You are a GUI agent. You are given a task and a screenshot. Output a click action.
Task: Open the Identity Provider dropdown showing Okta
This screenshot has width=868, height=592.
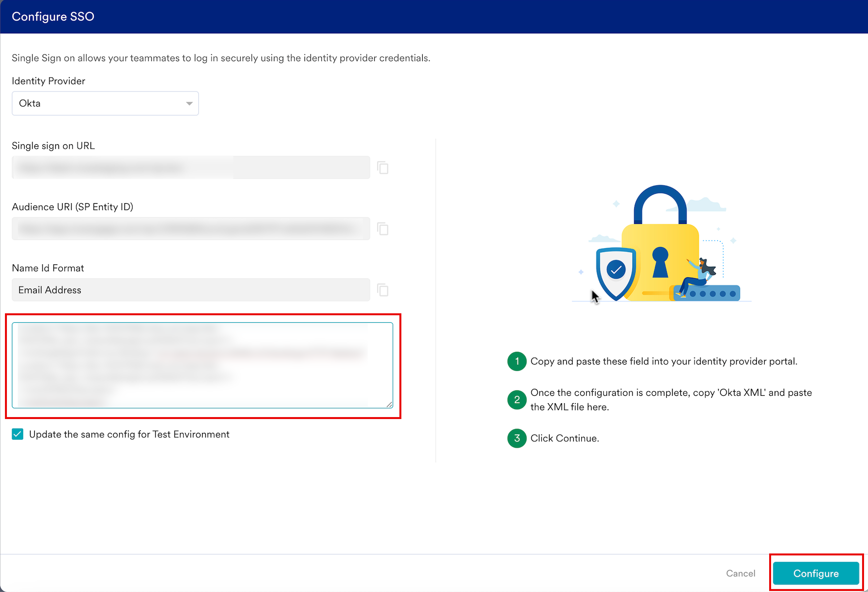click(105, 103)
